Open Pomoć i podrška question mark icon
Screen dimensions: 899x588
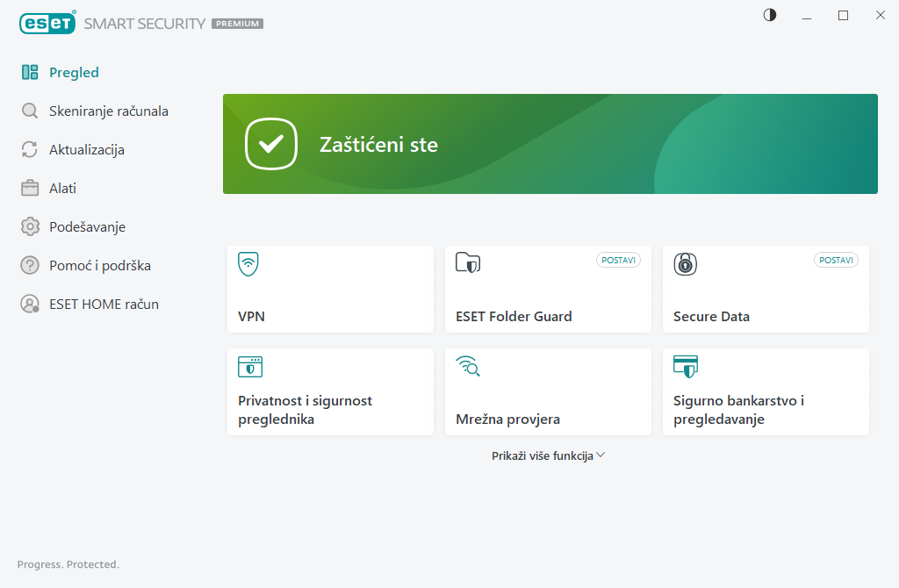point(27,265)
